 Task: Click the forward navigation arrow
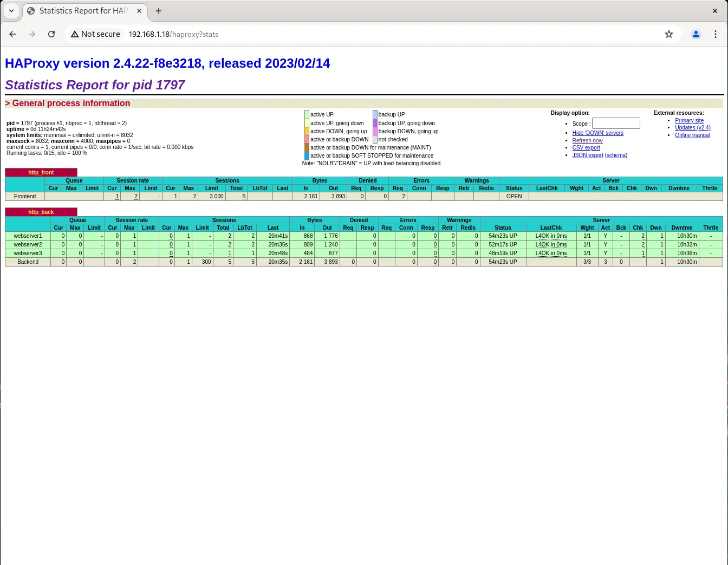[x=32, y=34]
